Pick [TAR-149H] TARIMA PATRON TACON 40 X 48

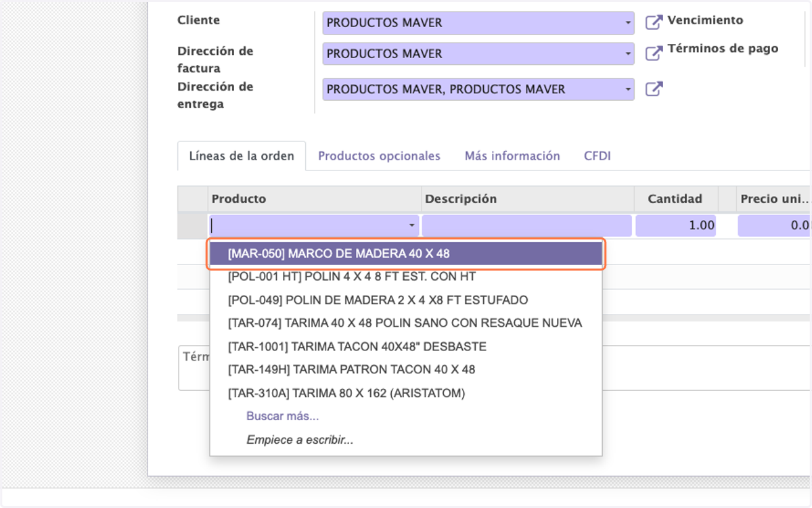(x=406, y=369)
